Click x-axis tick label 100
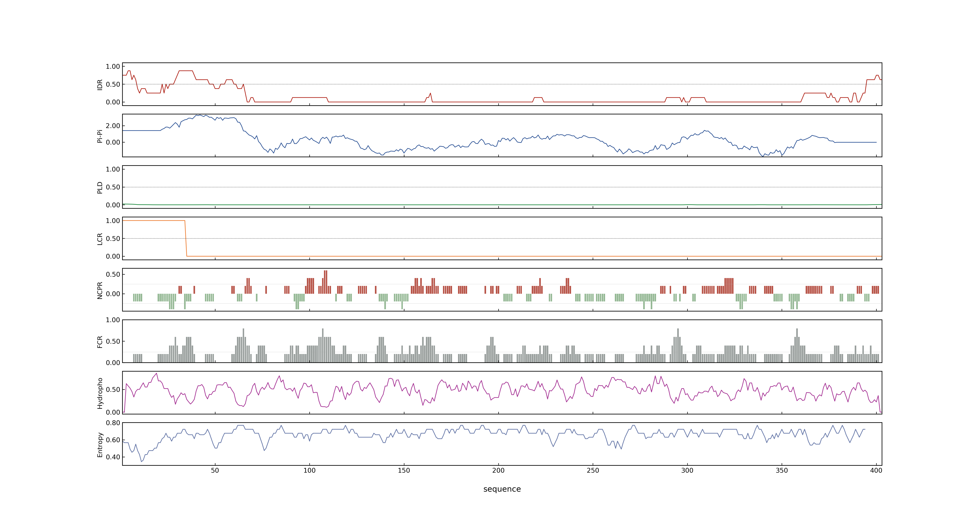 (x=309, y=470)
